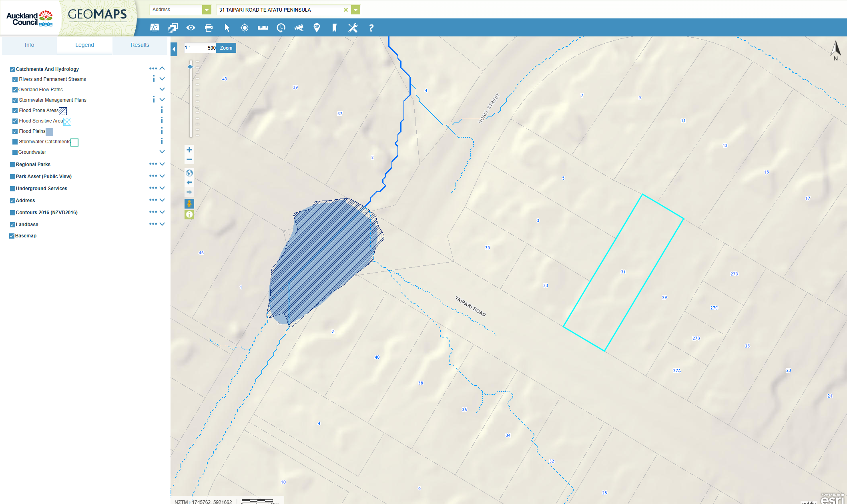The height and width of the screenshot is (504, 847).
Task: Click the print map icon
Action: point(209,28)
